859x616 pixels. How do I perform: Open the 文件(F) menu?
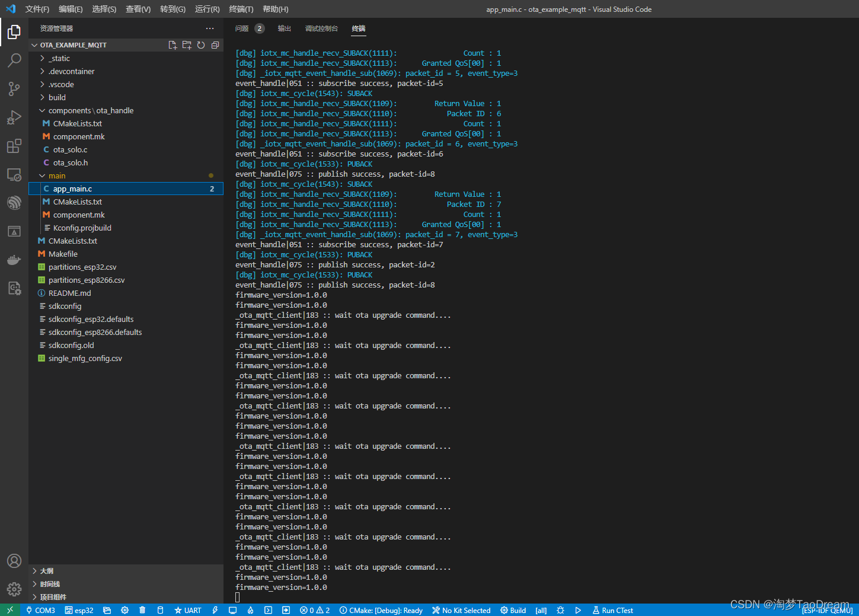(37, 9)
